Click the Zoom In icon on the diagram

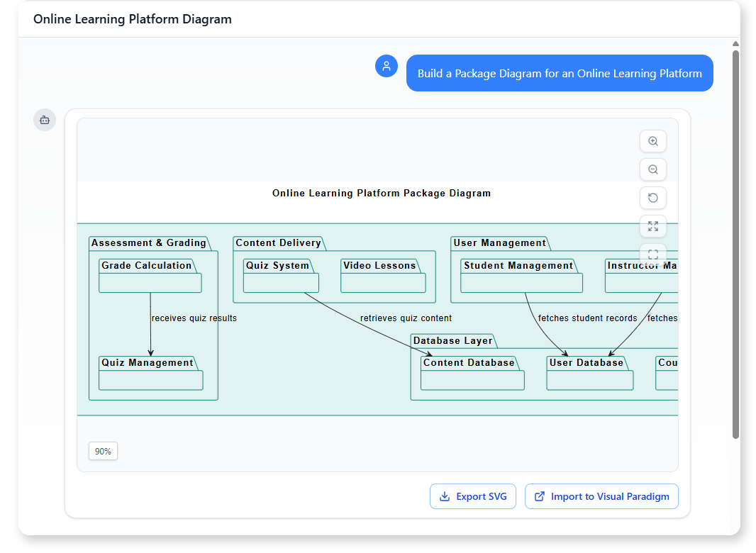click(652, 141)
